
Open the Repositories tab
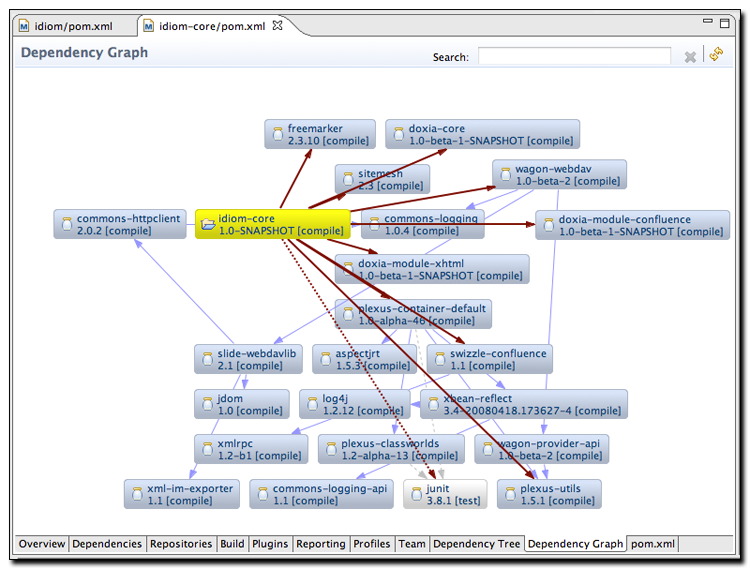[x=181, y=544]
